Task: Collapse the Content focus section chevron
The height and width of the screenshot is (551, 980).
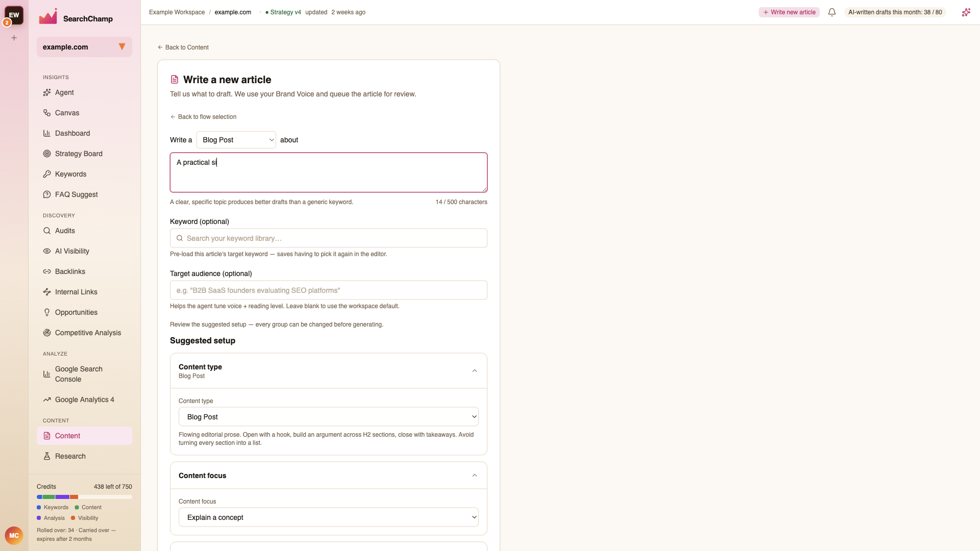Action: (x=475, y=475)
